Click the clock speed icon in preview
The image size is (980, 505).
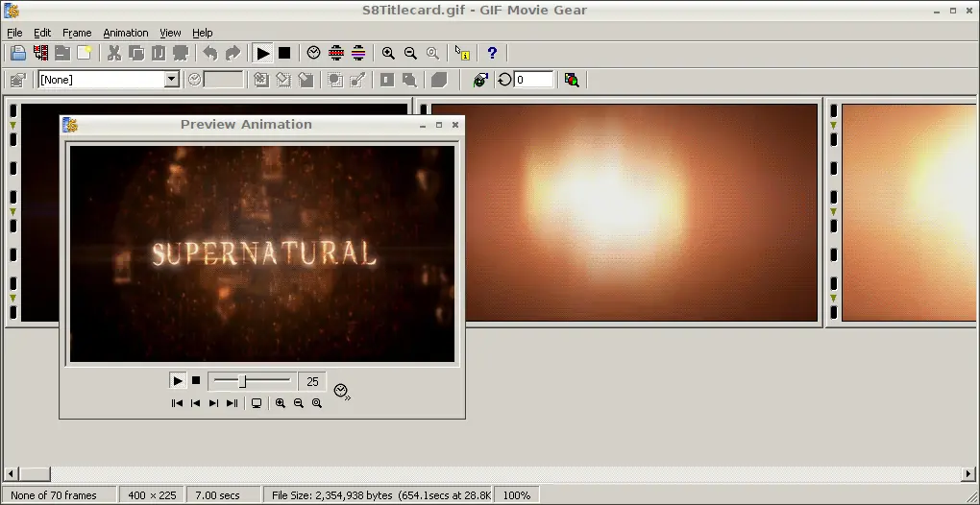pos(341,392)
